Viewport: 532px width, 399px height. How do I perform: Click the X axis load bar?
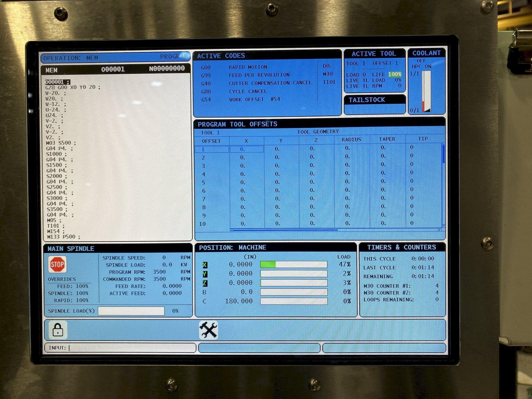click(x=293, y=264)
